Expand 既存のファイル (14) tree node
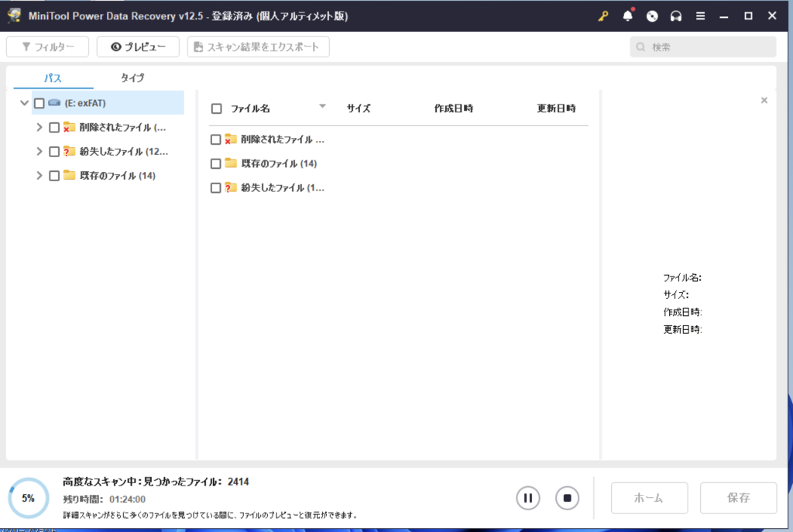793x532 pixels. pos(39,176)
